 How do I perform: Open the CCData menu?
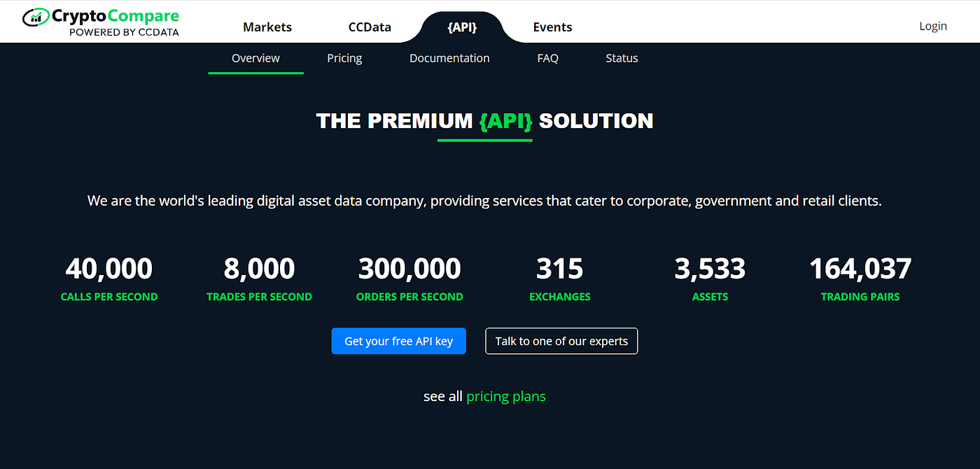click(x=370, y=27)
